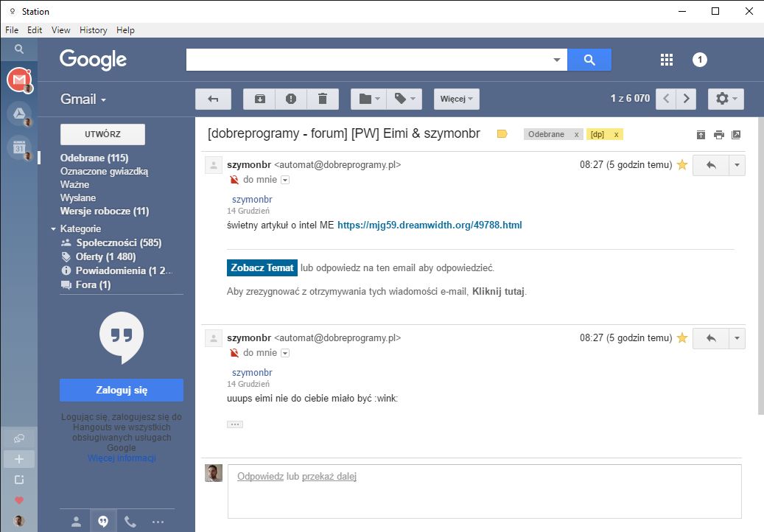This screenshot has width=764, height=532.
Task: Open the dreamwidth.org article link
Action: coord(430,225)
